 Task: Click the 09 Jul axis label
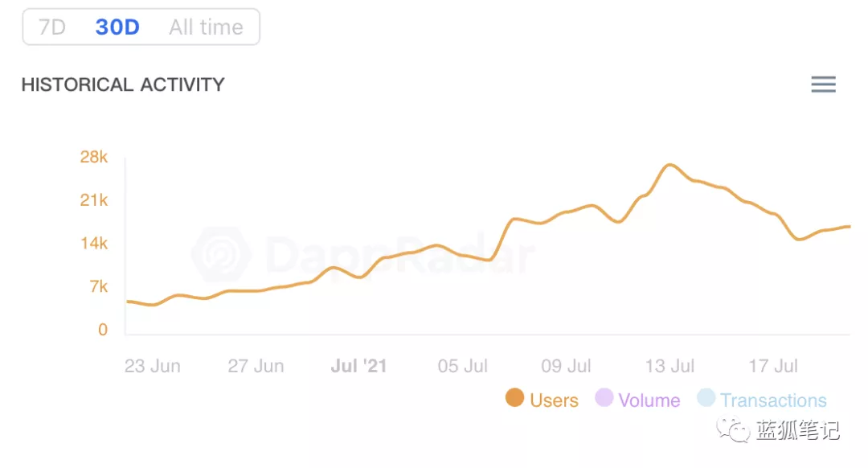566,366
